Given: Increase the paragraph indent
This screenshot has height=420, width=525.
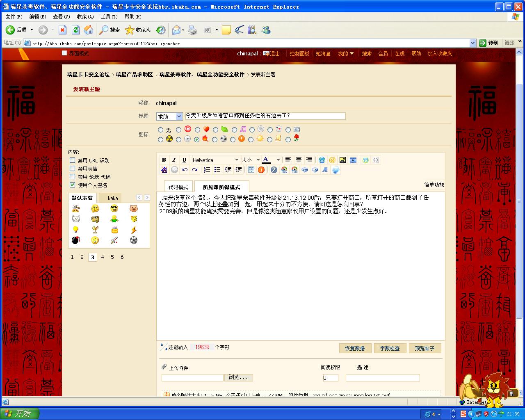Looking at the screenshot, I should pos(238,170).
